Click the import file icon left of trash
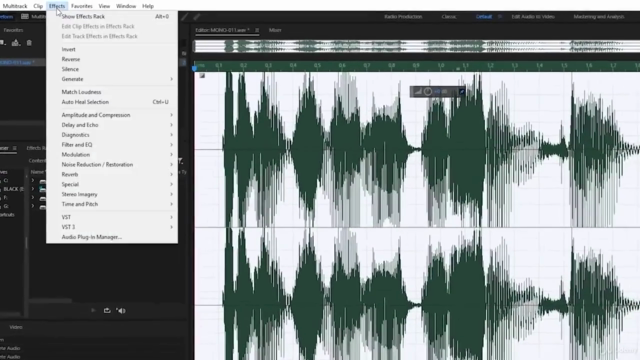This screenshot has width=640, height=360. click(16, 43)
